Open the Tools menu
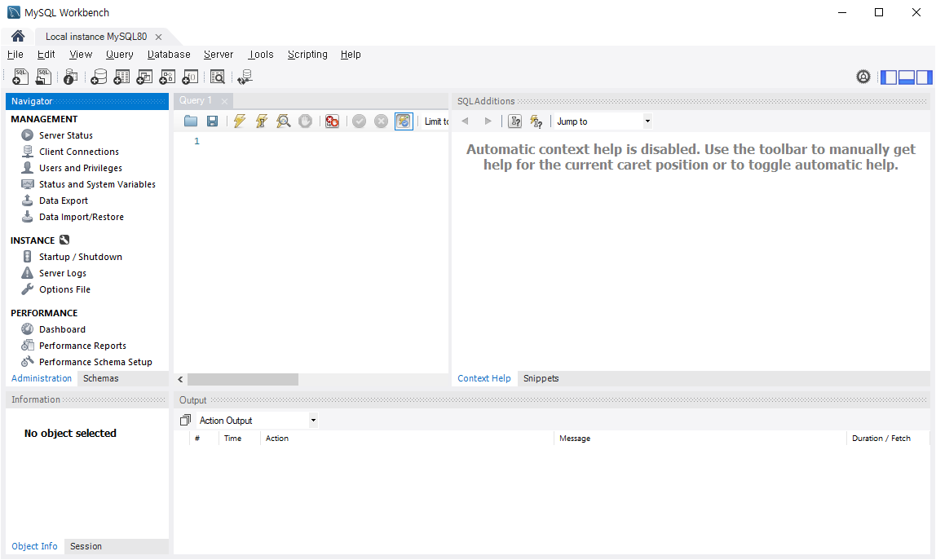This screenshot has width=936, height=560. pos(261,55)
